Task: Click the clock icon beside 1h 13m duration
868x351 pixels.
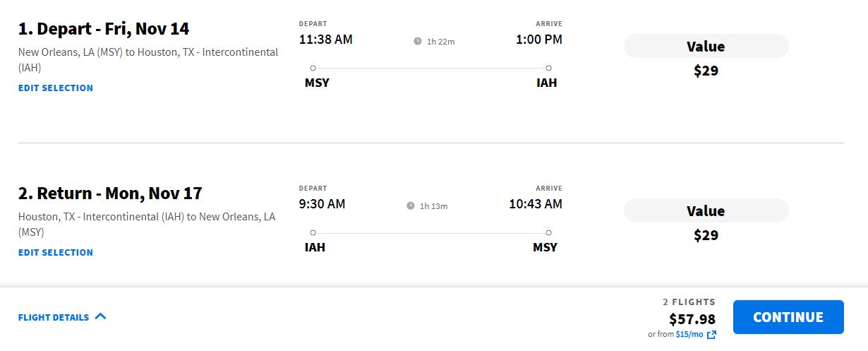Action: click(x=411, y=206)
